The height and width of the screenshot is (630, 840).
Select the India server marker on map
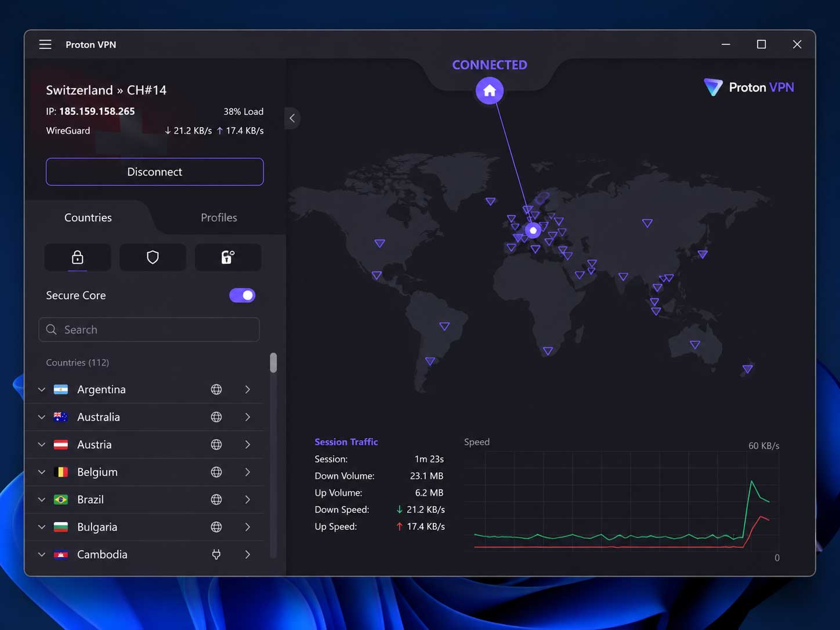pos(623,277)
